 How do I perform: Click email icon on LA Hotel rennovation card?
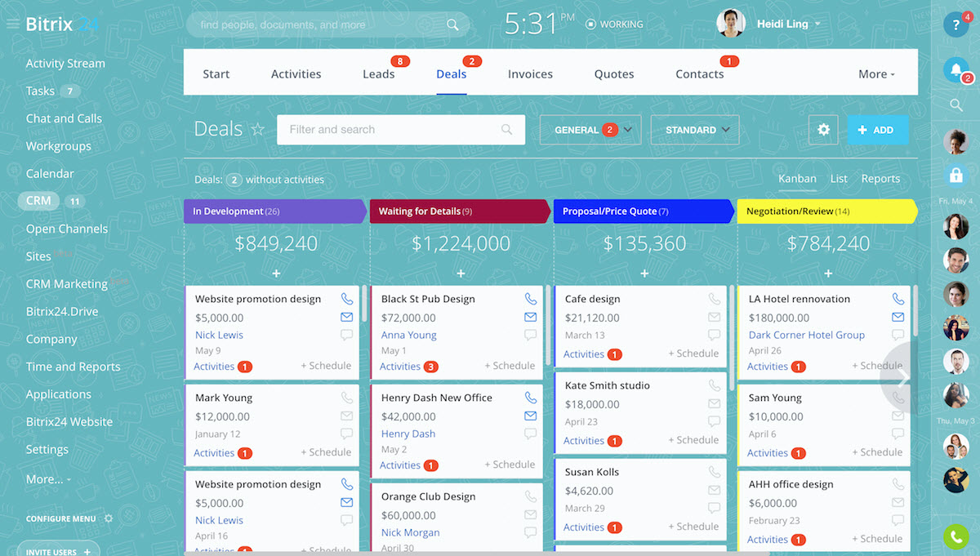click(898, 317)
